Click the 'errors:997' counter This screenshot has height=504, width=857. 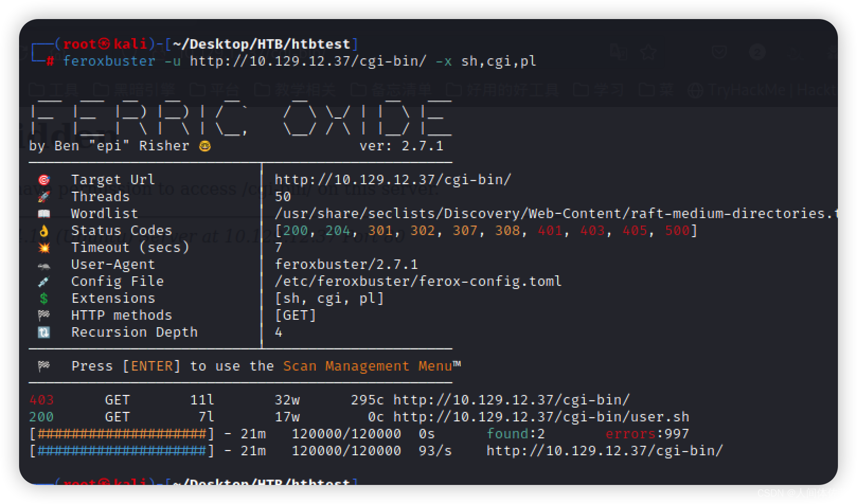pos(647,434)
